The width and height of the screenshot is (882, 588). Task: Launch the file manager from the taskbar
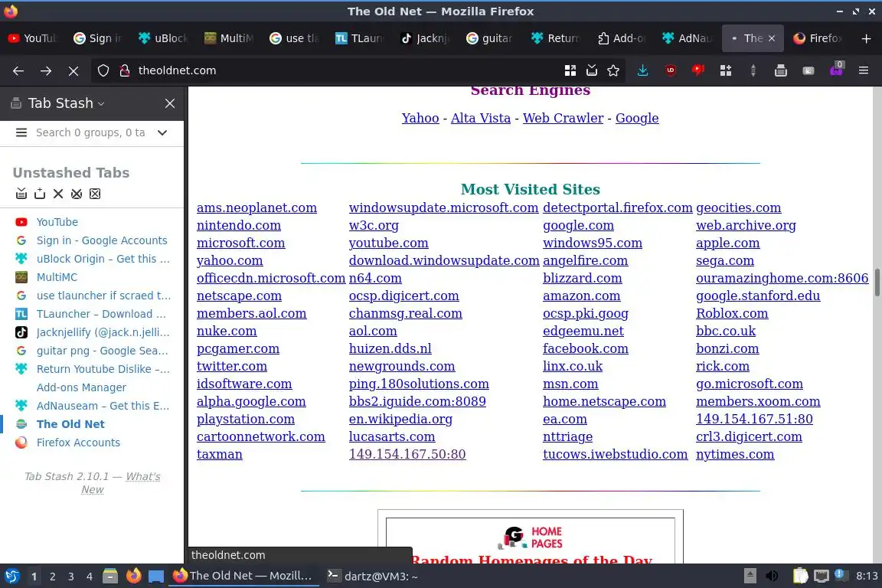point(110,577)
